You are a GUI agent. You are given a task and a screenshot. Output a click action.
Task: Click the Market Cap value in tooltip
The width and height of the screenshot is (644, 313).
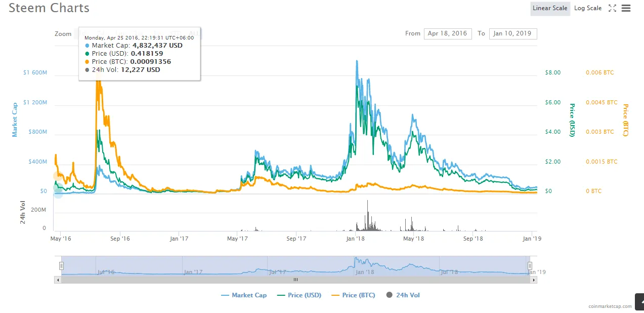point(157,45)
